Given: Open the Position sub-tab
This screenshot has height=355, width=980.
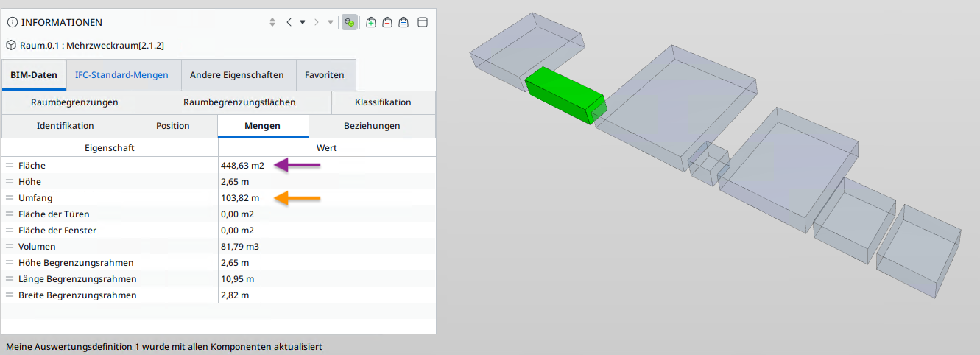Looking at the screenshot, I should pos(173,126).
